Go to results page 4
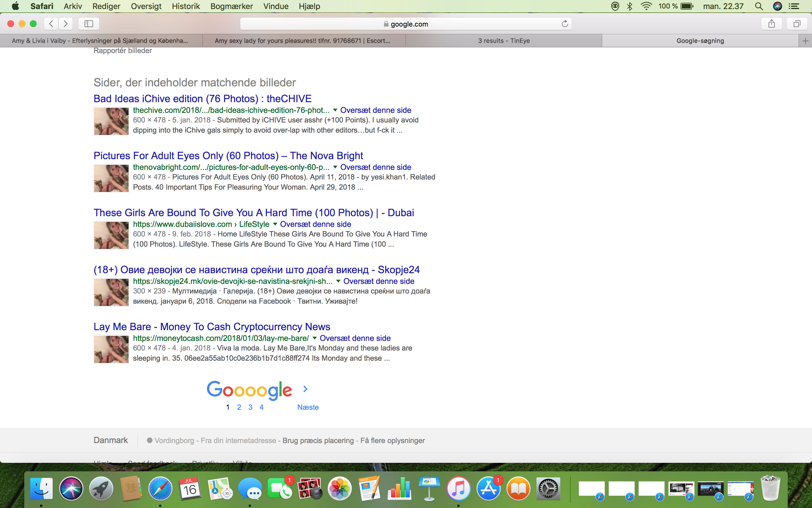Viewport: 812px width, 508px height. (x=261, y=407)
